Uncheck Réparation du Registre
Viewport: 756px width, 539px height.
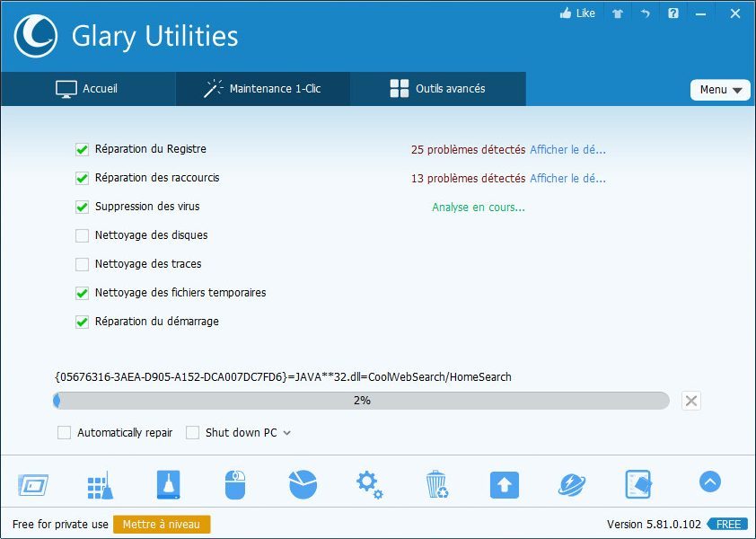83,149
